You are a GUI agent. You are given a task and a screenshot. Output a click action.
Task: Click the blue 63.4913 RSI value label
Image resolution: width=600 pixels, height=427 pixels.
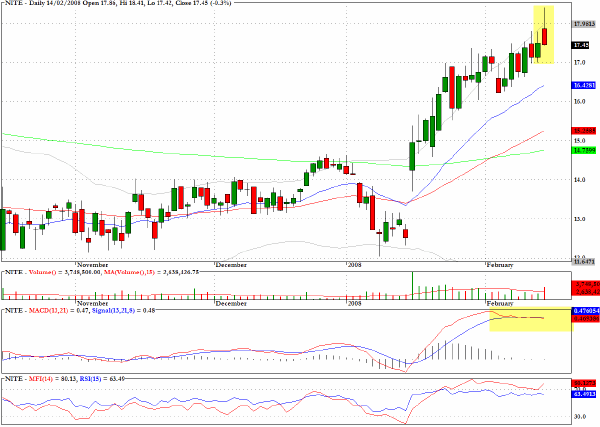[x=584, y=393]
